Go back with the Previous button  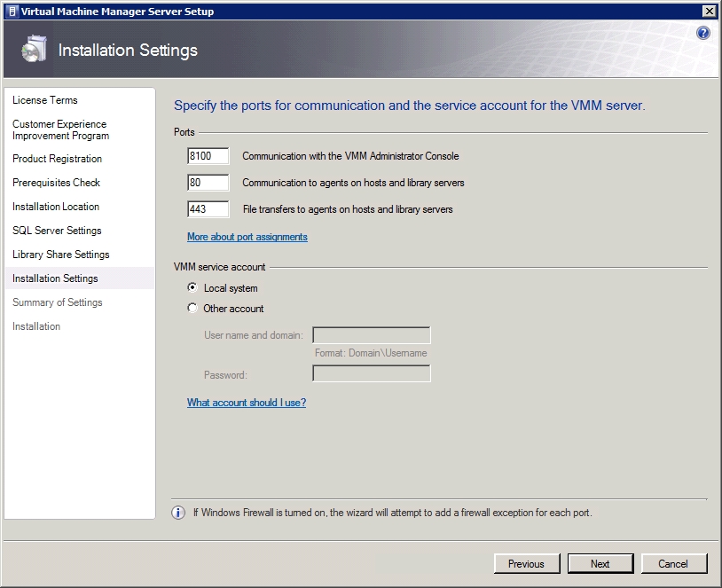coord(527,563)
